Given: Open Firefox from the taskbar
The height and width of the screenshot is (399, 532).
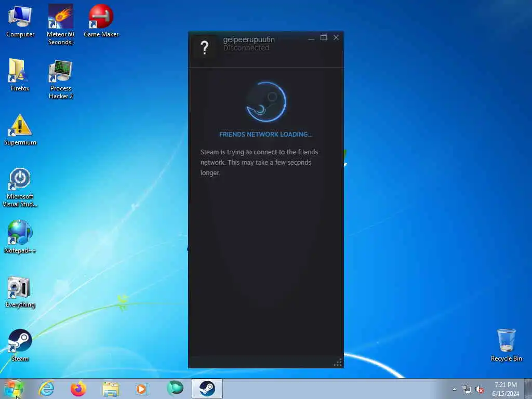Looking at the screenshot, I should [x=78, y=389].
